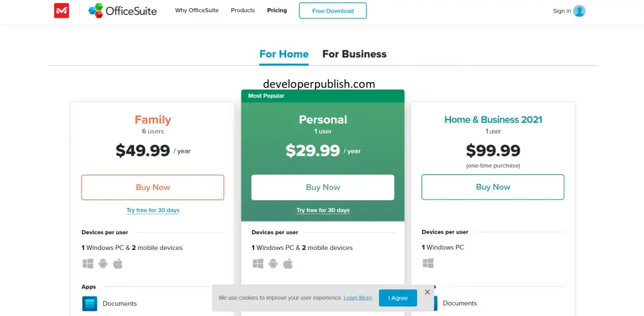The height and width of the screenshot is (316, 644).
Task: Click the Android icon under the Personal plan
Action: pyautogui.click(x=273, y=263)
